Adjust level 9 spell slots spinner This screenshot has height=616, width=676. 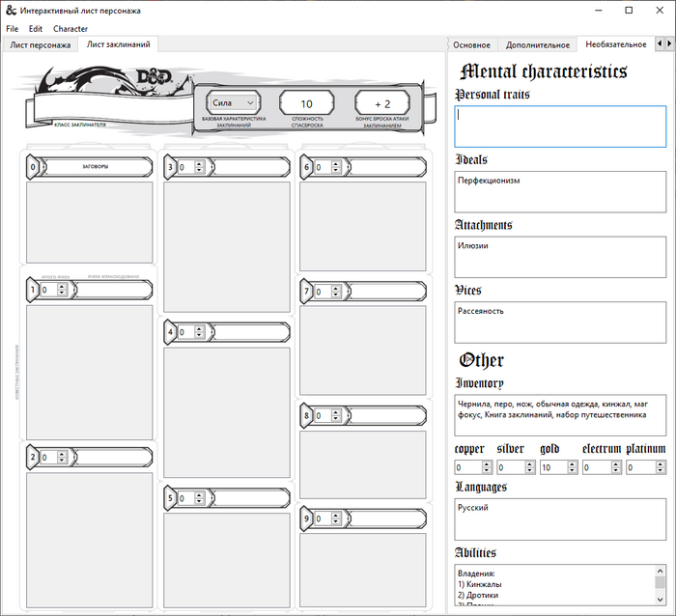pyautogui.click(x=335, y=518)
